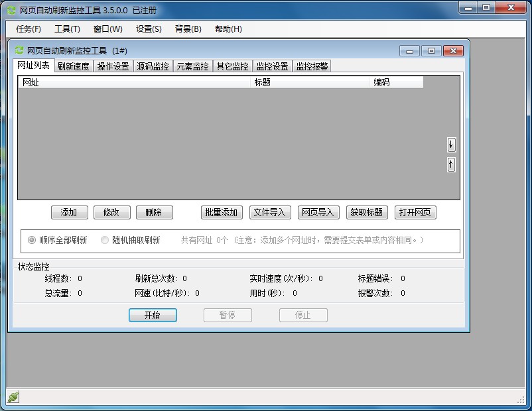The image size is (532, 411).
Task: Maximize the inner (1#) child window
Action: pos(431,51)
